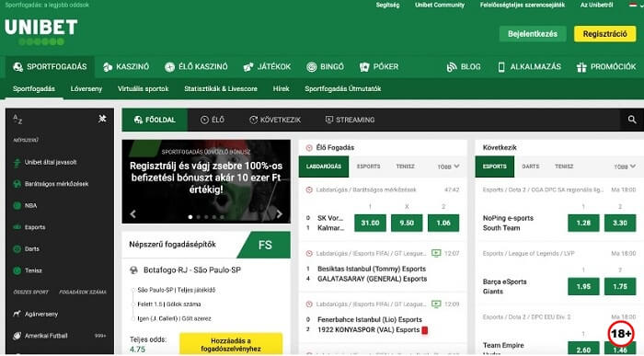
Task: Click Hozzáadás a fogadószelvényhez button
Action: (x=231, y=344)
